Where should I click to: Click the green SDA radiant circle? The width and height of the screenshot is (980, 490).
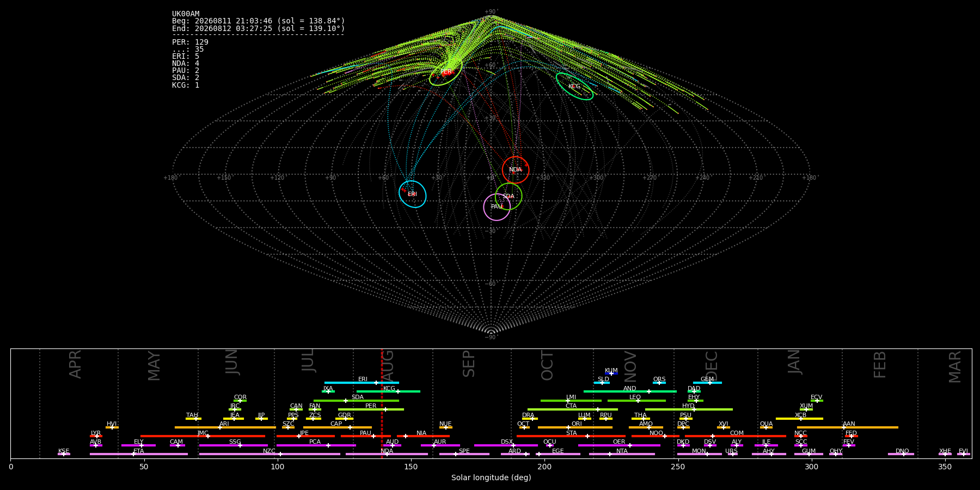[x=509, y=197]
